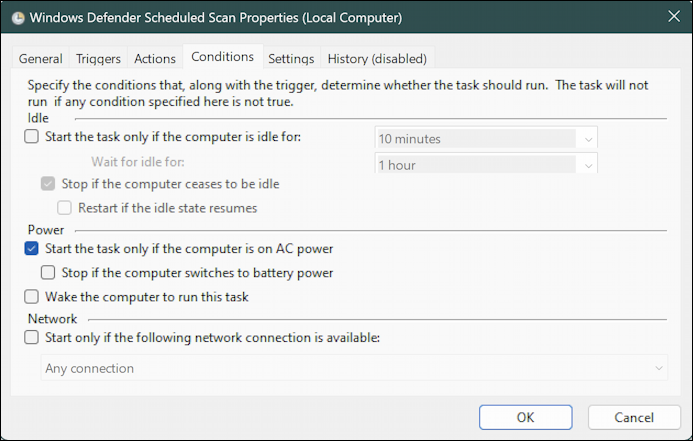Click Cancel to discard changes

(x=634, y=417)
